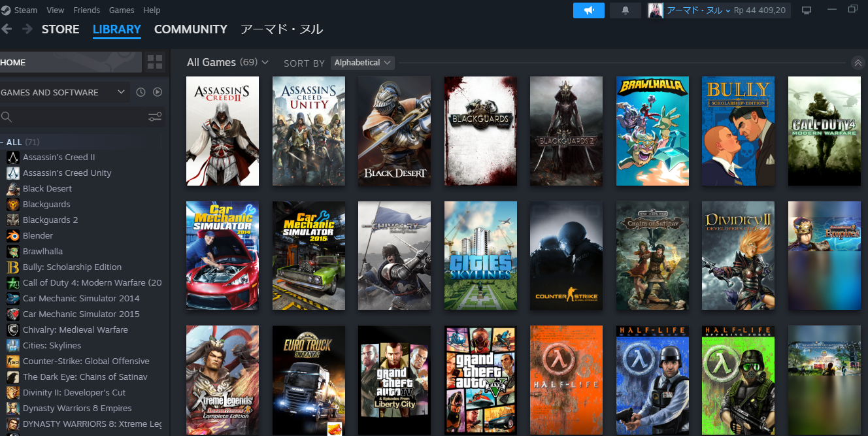Enter Big Picture mode monitor icon
Screen dimensions: 868x436
point(807,10)
